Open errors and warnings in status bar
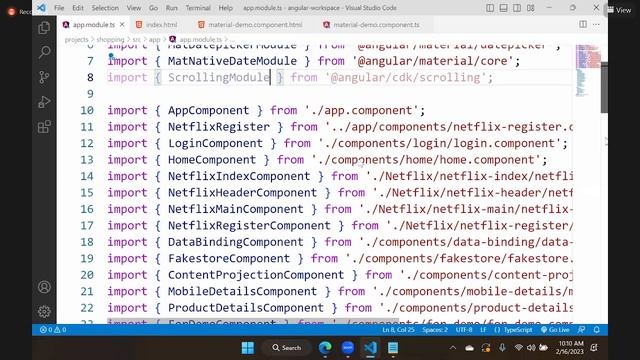 (x=53, y=329)
